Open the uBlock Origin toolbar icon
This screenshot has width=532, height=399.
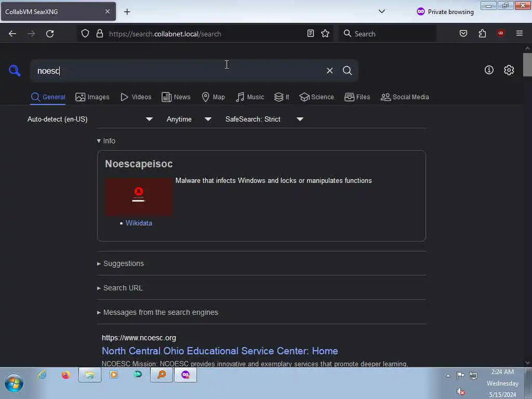tap(500, 33)
